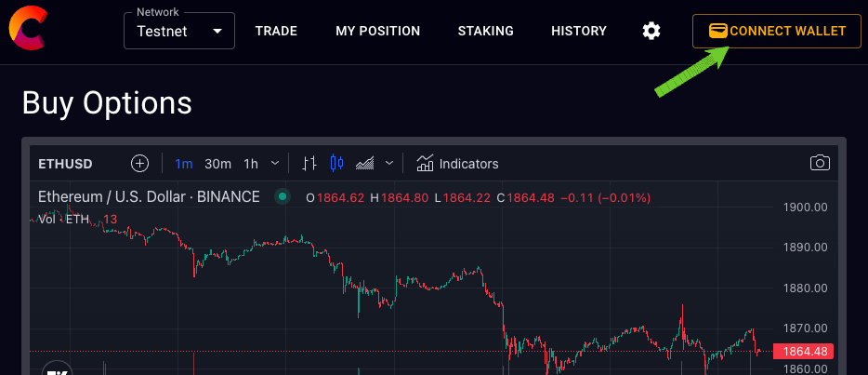Open the Network Testnet dropdown
This screenshot has height=375, width=868.
click(x=179, y=32)
